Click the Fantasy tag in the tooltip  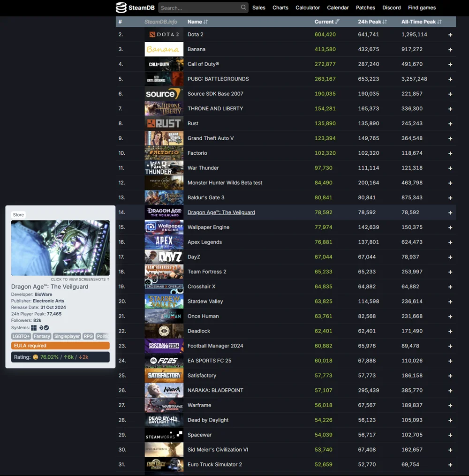click(42, 336)
